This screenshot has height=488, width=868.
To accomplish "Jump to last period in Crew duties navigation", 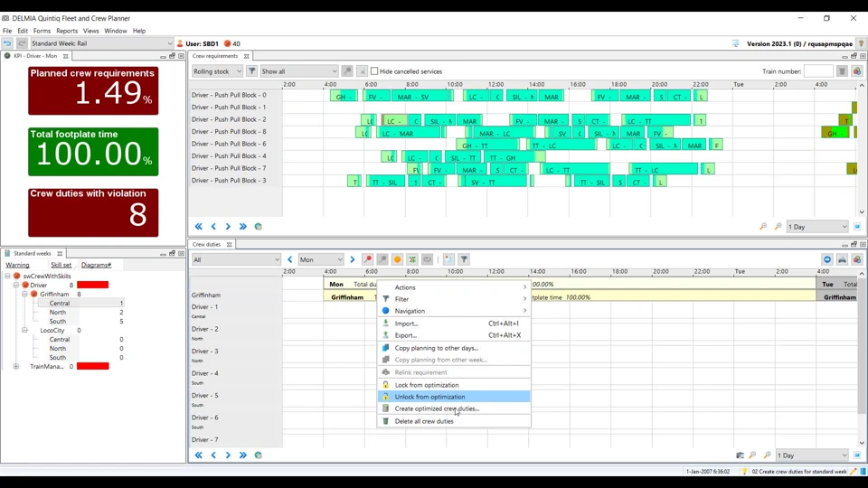I will click(243, 455).
